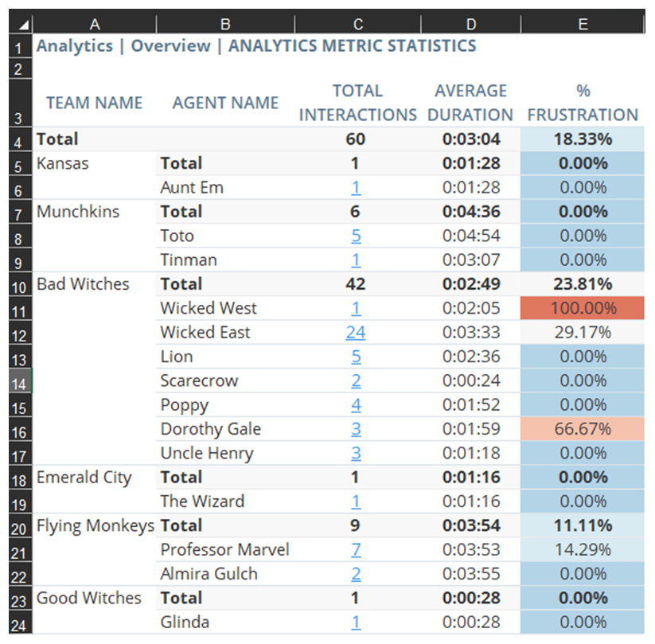Click the 100.00% frustration cell
The image size is (655, 644).
583,308
